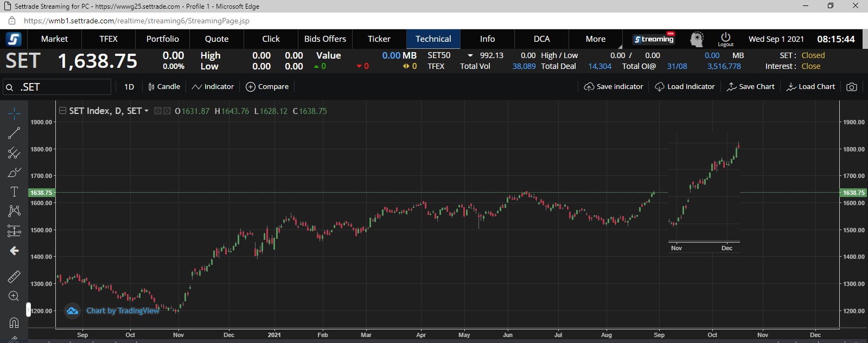Select the brush drawing tool
868x343 pixels.
click(x=14, y=173)
